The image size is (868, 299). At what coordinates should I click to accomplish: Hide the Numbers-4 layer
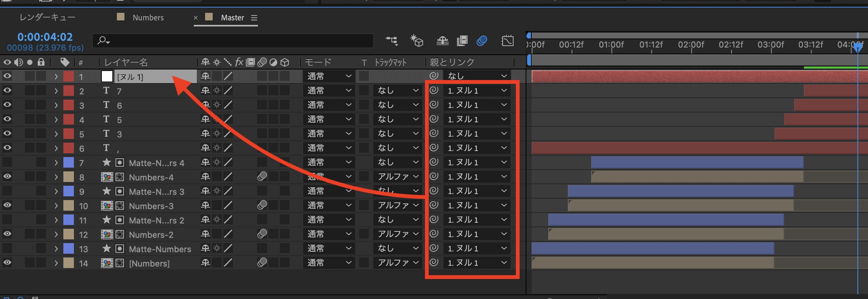[x=7, y=176]
